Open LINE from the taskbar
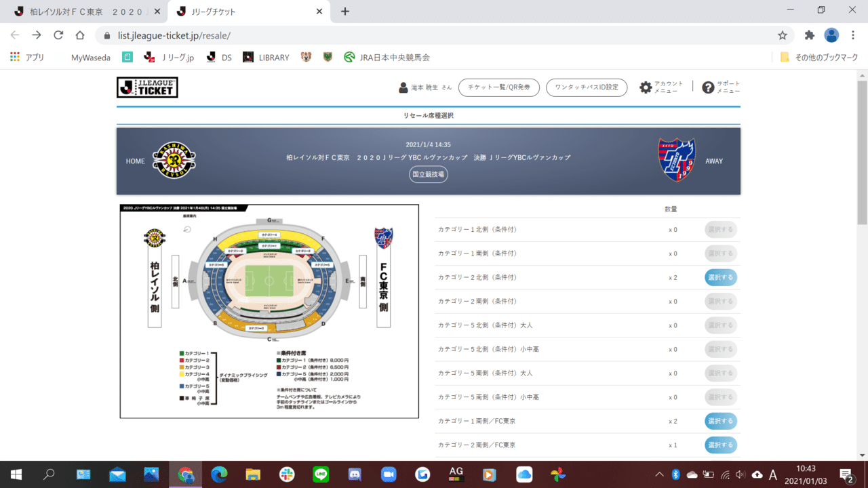Viewport: 868px width, 488px height. click(320, 474)
